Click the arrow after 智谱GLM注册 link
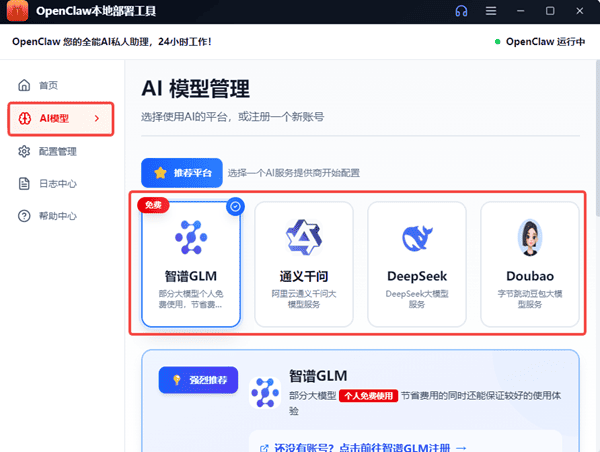Viewport: 600px width, 452px height. (461, 447)
